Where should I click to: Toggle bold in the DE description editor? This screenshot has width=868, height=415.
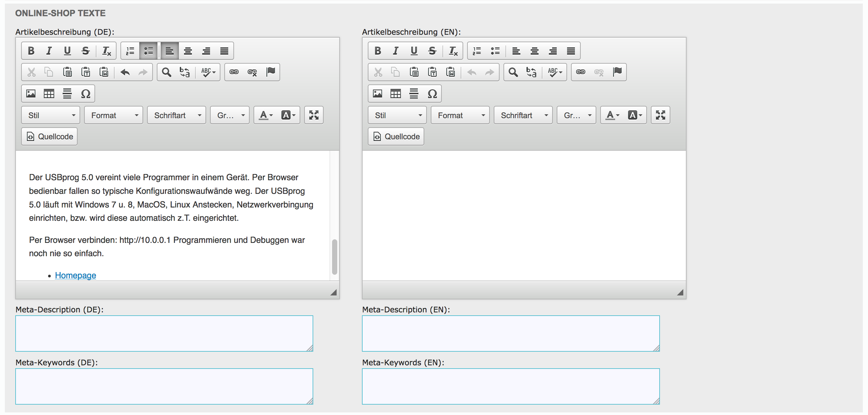pos(31,51)
